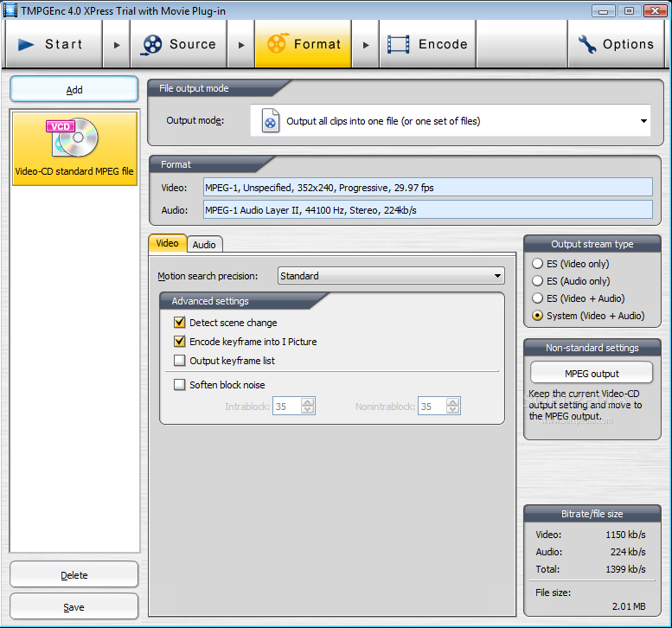
Task: Delete the selected format template
Action: click(74, 574)
